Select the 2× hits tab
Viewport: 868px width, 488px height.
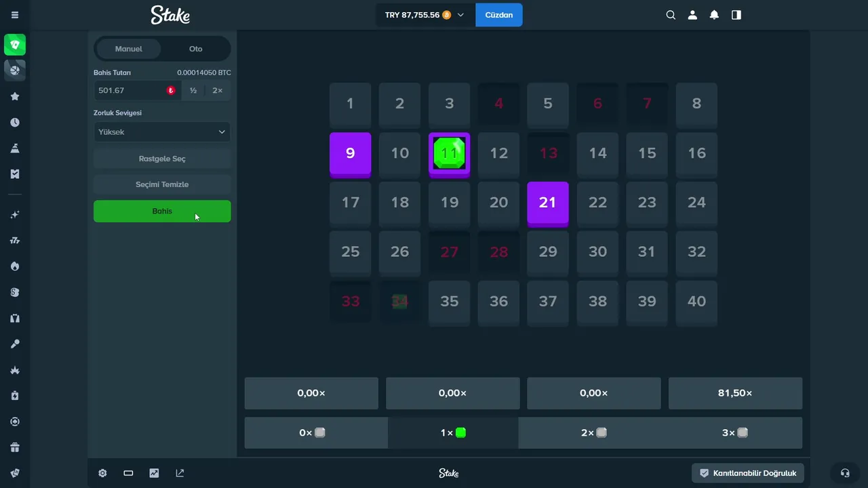[x=593, y=432]
